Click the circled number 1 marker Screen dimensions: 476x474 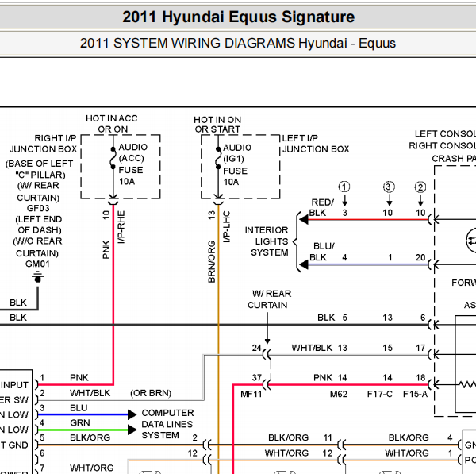(x=344, y=187)
